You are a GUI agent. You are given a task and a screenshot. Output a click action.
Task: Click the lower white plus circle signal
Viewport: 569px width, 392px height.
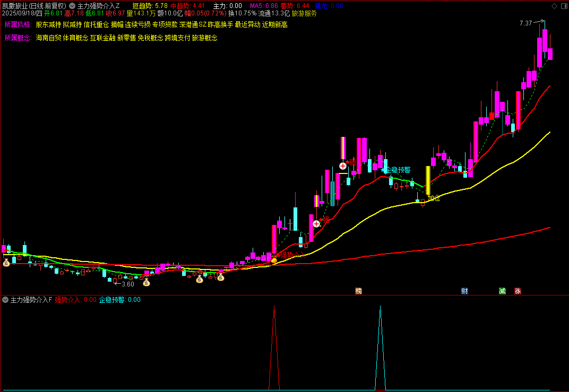point(316,224)
